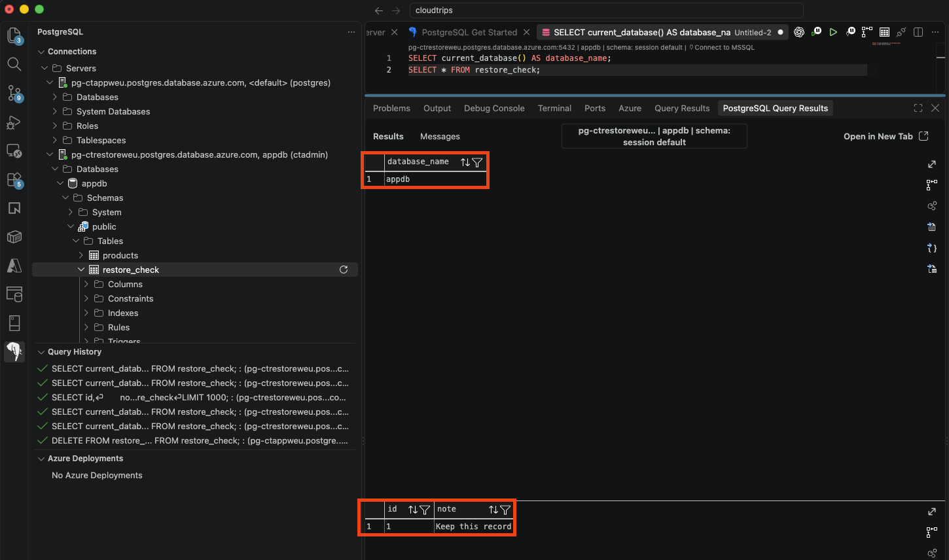The width and height of the screenshot is (949, 560).
Task: Collapse the Servers folder
Action: click(45, 68)
